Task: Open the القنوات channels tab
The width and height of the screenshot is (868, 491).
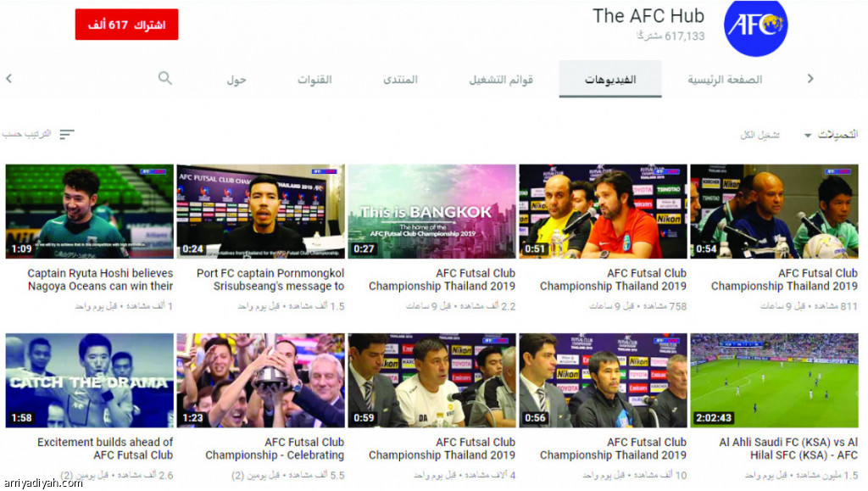Action: point(314,80)
